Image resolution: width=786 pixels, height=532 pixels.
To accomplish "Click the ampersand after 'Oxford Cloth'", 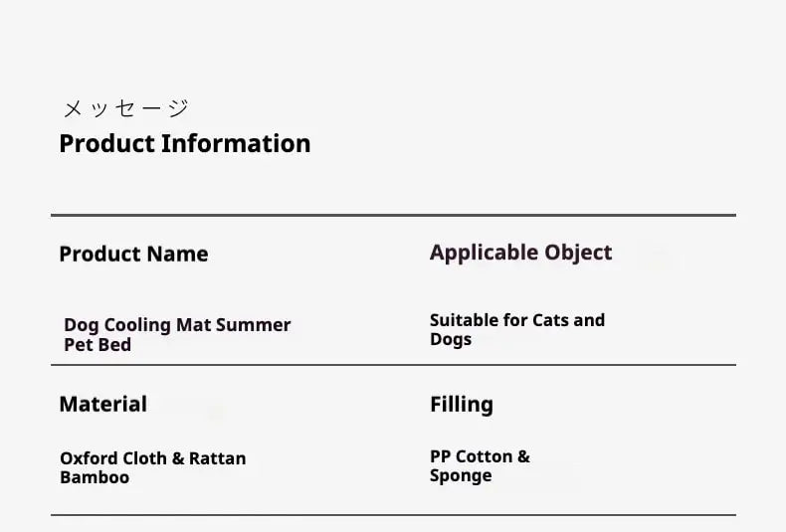I will coord(178,458).
